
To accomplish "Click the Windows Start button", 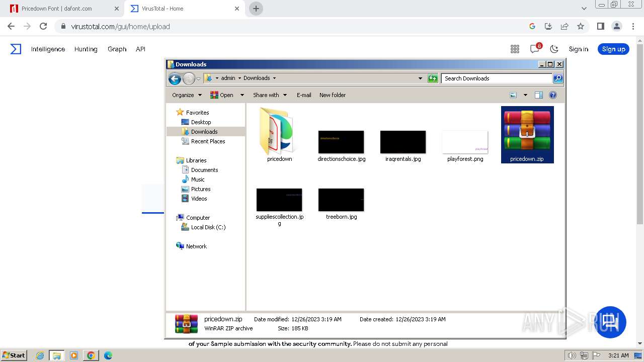I will [x=14, y=355].
